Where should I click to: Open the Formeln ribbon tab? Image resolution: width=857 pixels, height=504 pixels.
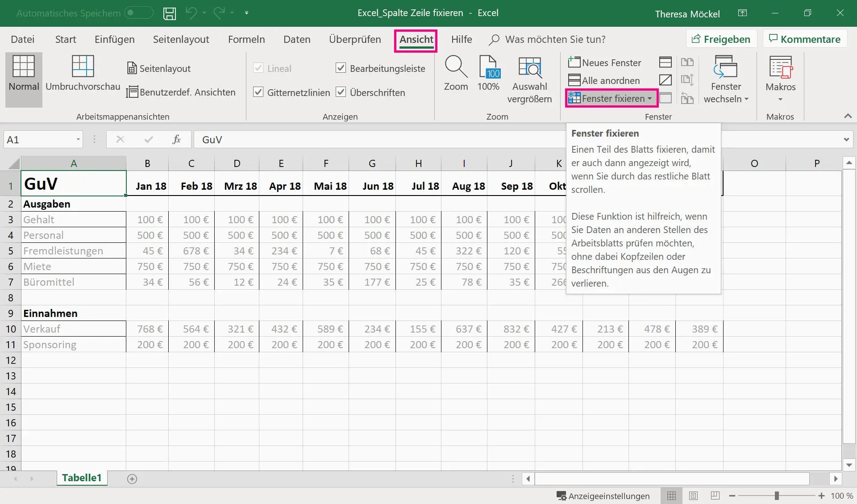(x=246, y=39)
